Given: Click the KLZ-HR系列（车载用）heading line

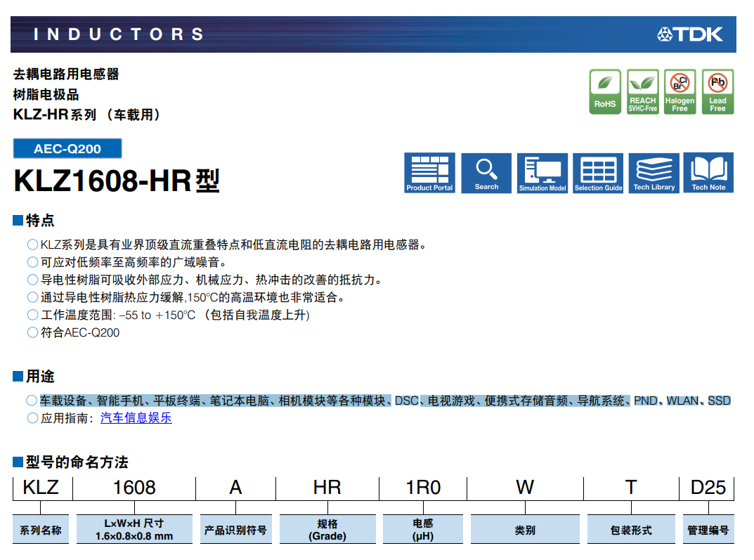Looking at the screenshot, I should click(87, 115).
